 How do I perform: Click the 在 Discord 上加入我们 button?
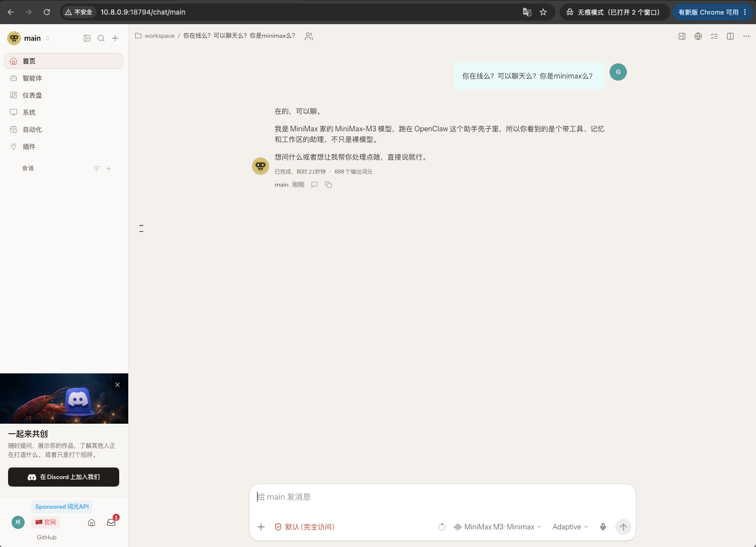(63, 477)
